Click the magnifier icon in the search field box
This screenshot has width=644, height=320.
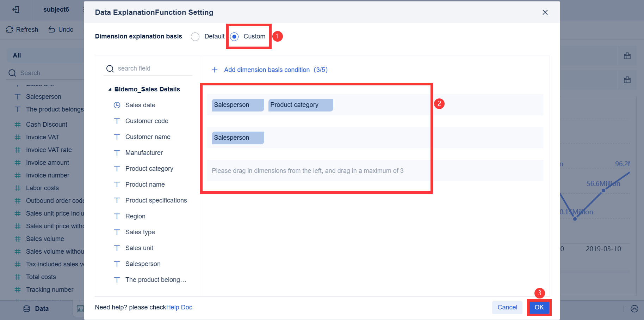[x=110, y=68]
